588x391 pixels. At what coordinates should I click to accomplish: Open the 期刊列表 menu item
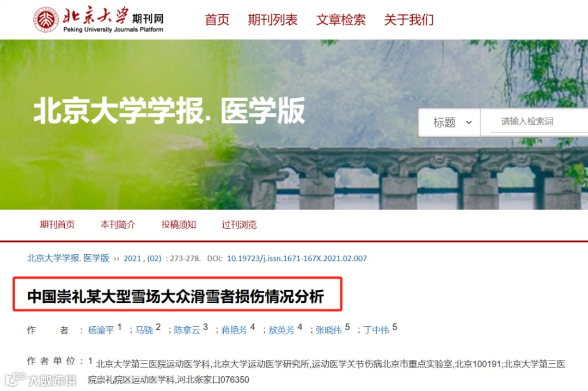coord(273,20)
